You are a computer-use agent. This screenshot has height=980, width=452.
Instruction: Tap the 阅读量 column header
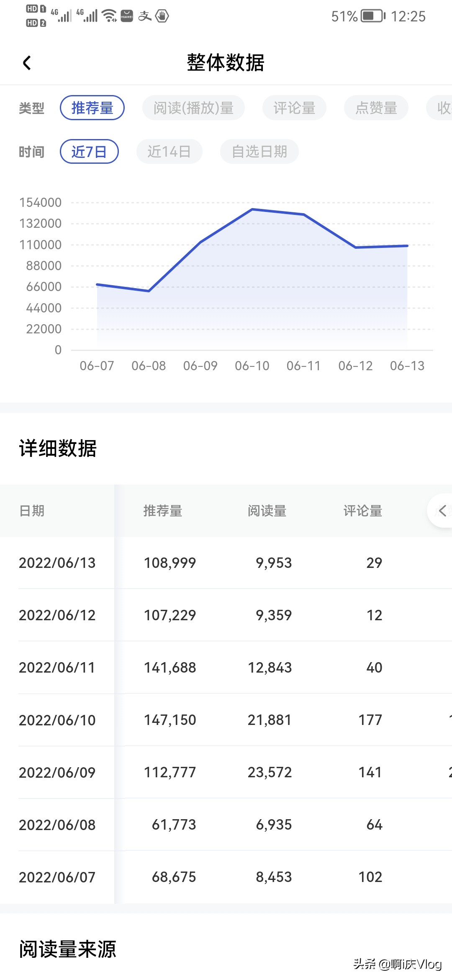coord(267,511)
